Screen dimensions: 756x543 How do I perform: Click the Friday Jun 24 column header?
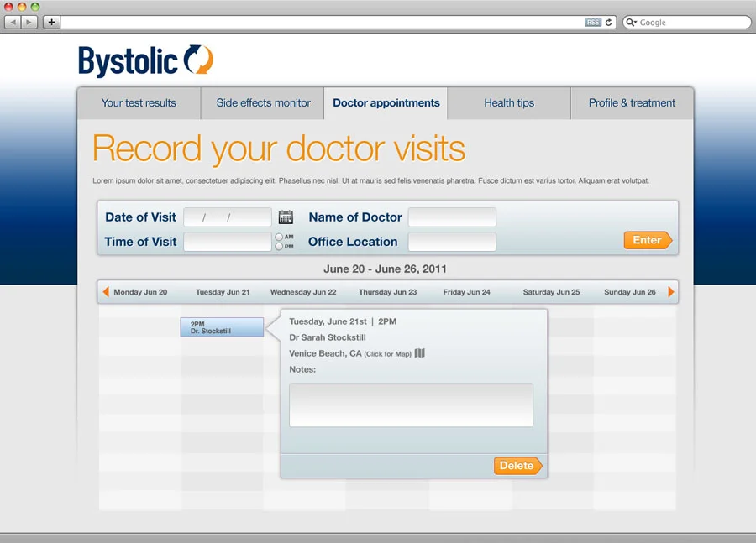[467, 292]
